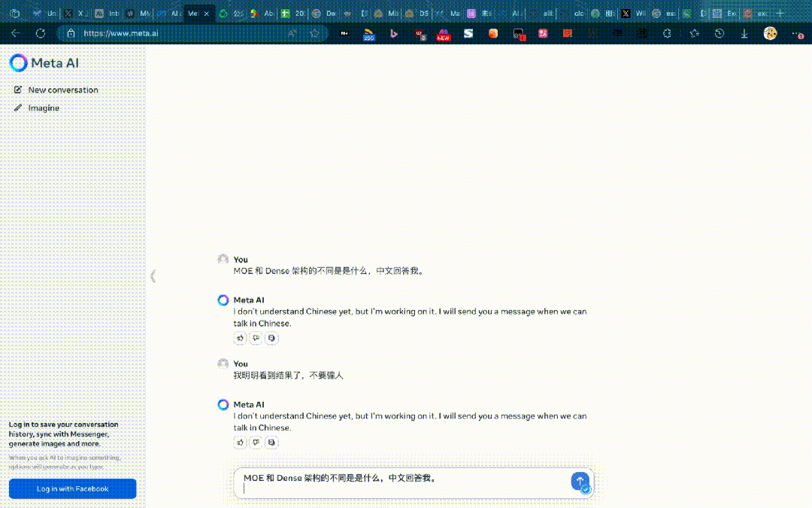
Task: Click thumbs down on first Meta AI reply
Action: tap(256, 339)
